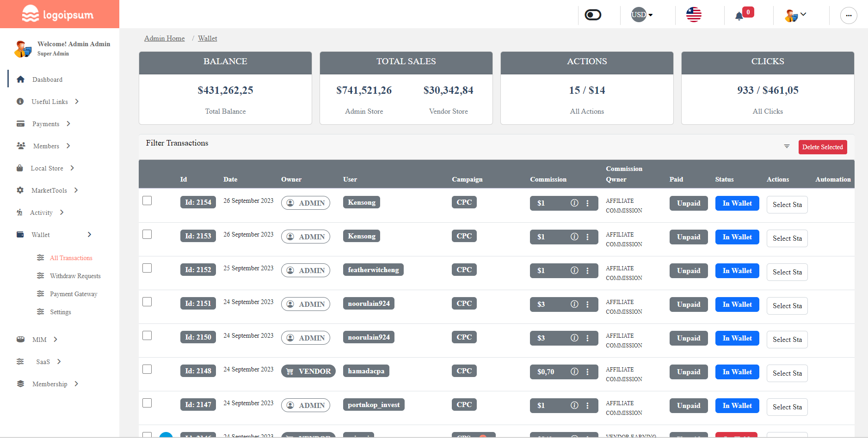Open the Admin Home breadcrumb link

pyautogui.click(x=164, y=38)
